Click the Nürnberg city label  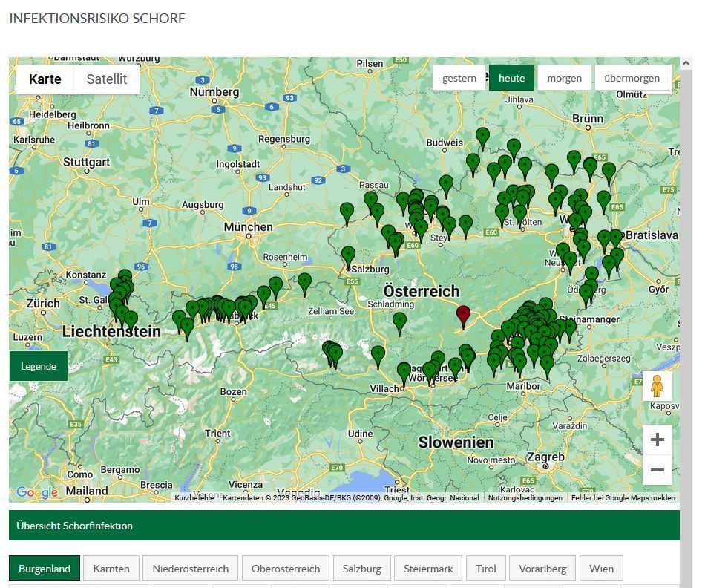tap(214, 92)
